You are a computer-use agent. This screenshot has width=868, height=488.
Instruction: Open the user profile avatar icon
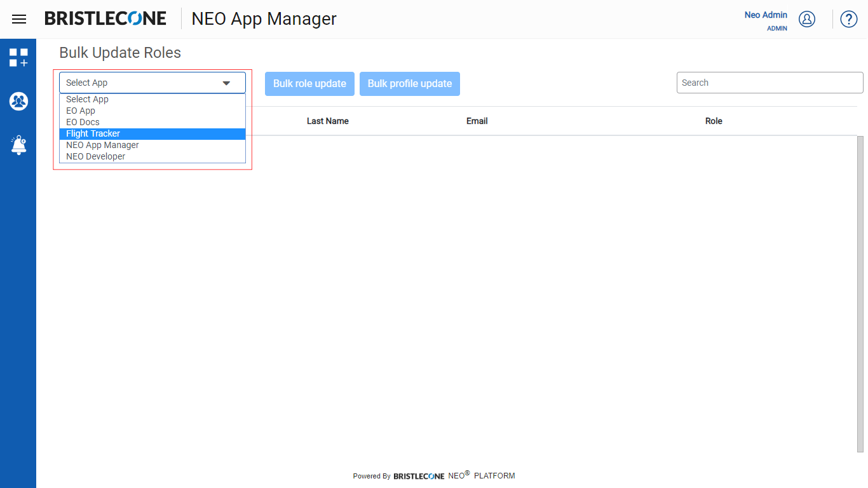807,19
